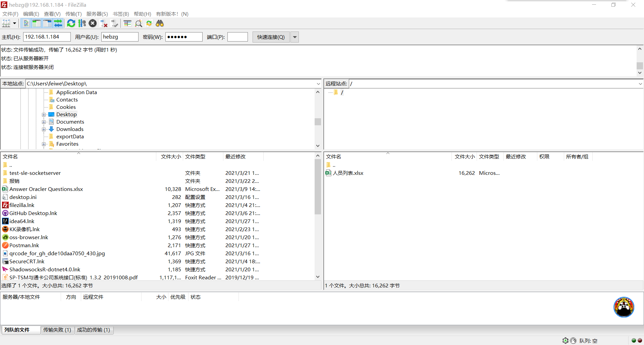
Task: Click the SP-TSM pdf file icon
Action: coord(5,277)
